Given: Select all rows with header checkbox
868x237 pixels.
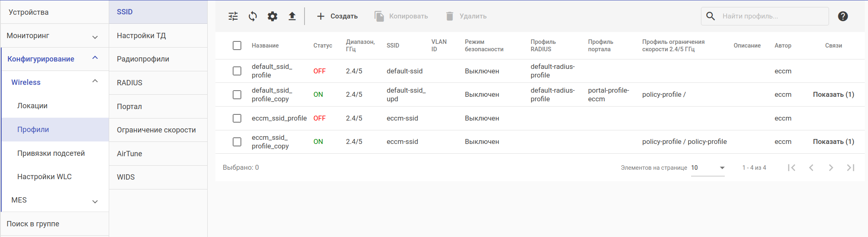Looking at the screenshot, I should [x=237, y=46].
